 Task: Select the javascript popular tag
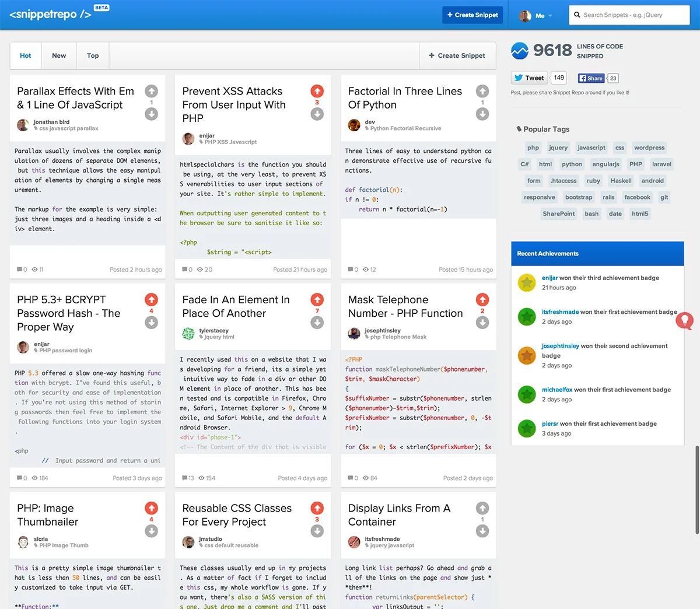point(591,148)
